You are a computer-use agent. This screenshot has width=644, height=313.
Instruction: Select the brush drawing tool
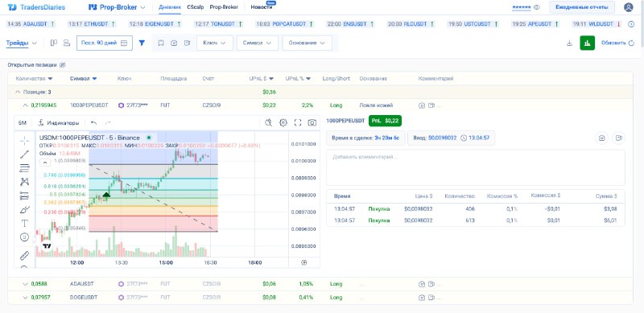pyautogui.click(x=24, y=209)
